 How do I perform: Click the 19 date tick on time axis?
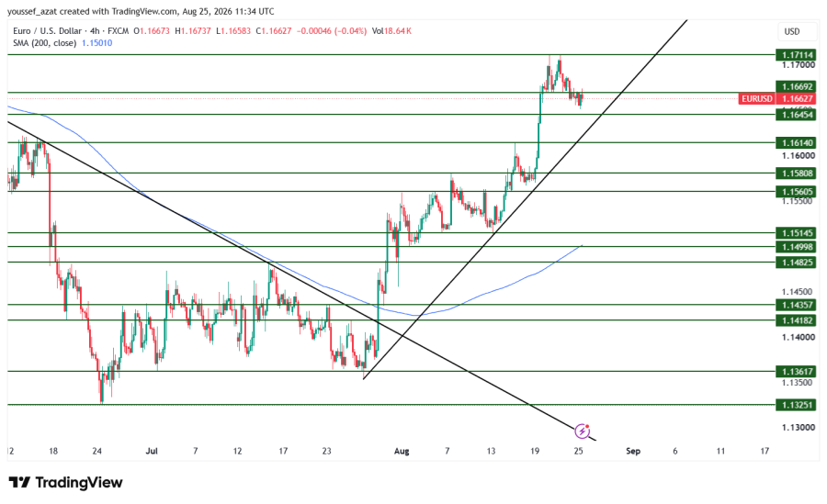coord(535,451)
